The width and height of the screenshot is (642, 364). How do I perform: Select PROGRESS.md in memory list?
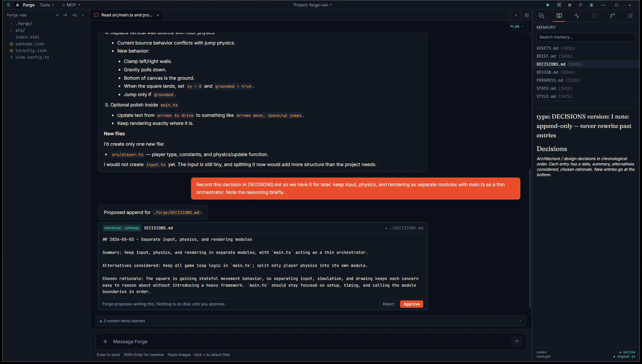[x=586, y=80]
